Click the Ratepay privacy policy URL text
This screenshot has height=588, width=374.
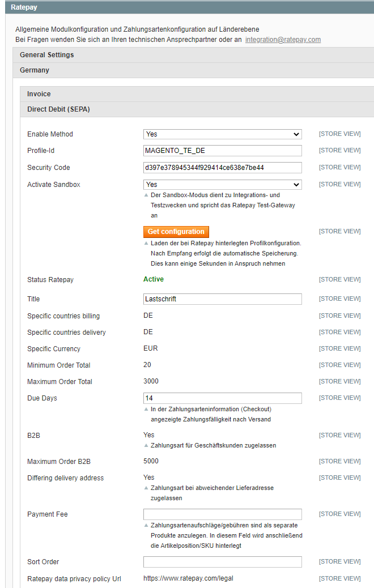[x=188, y=578]
